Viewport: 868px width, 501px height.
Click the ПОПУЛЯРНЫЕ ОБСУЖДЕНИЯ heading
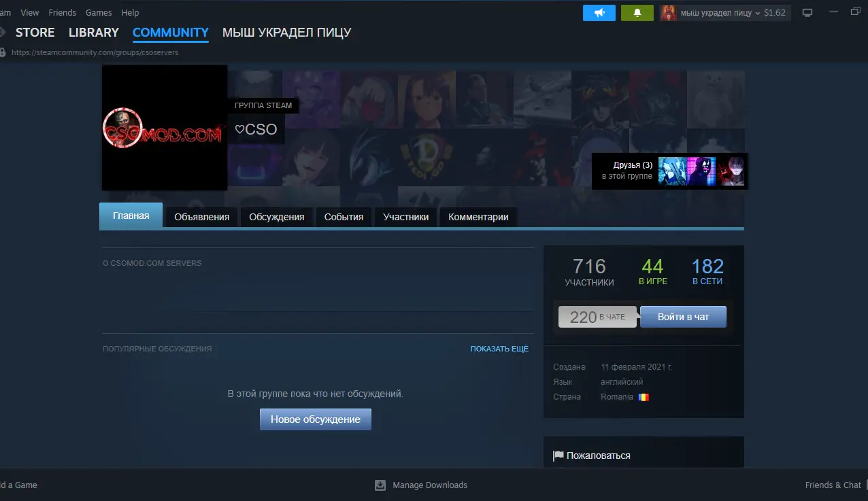pos(157,349)
